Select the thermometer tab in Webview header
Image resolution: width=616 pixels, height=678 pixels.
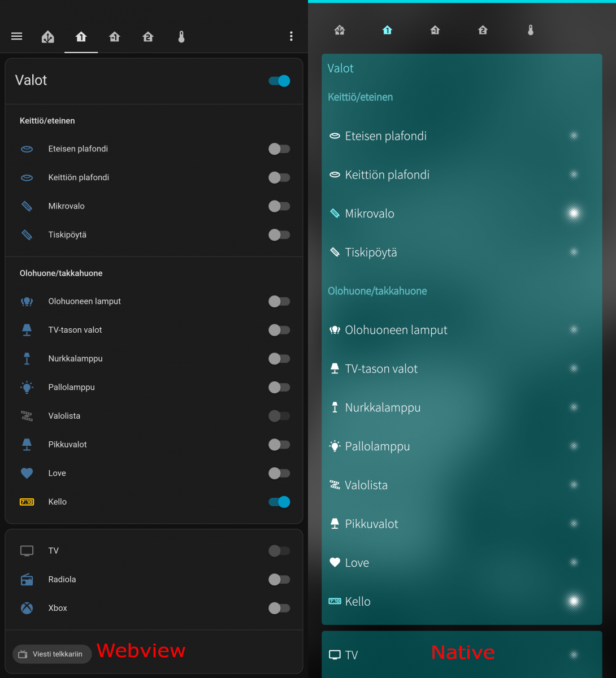181,37
